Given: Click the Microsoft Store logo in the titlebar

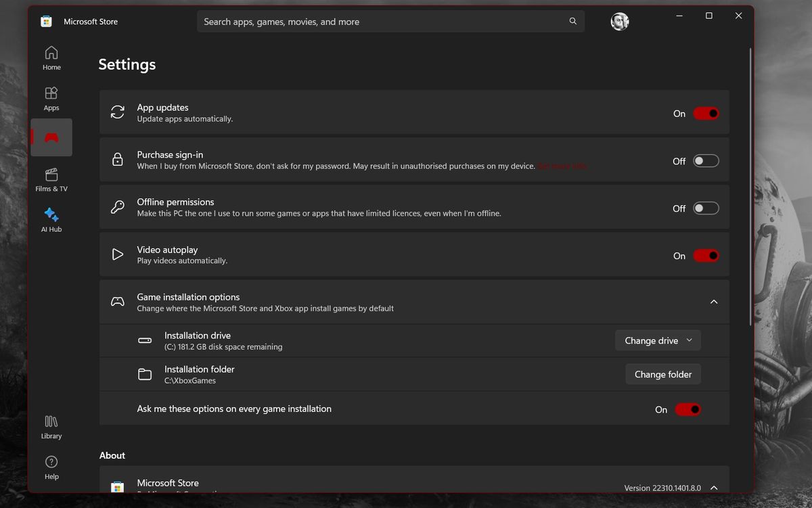Looking at the screenshot, I should tap(45, 21).
